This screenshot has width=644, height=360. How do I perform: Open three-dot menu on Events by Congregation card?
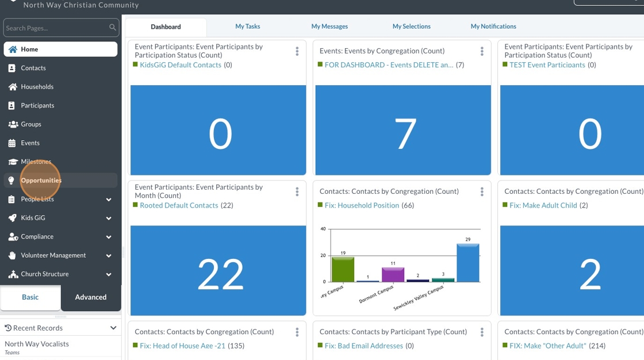click(x=482, y=51)
